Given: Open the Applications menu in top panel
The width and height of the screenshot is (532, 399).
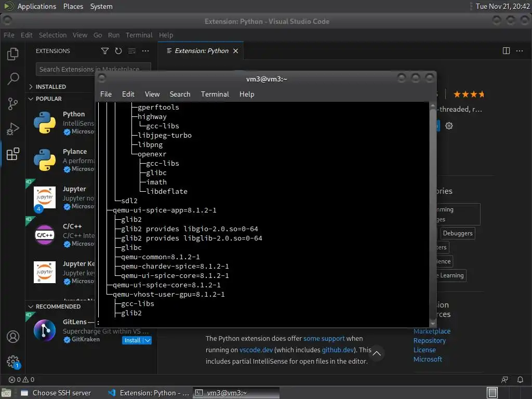Looking at the screenshot, I should [x=37, y=6].
